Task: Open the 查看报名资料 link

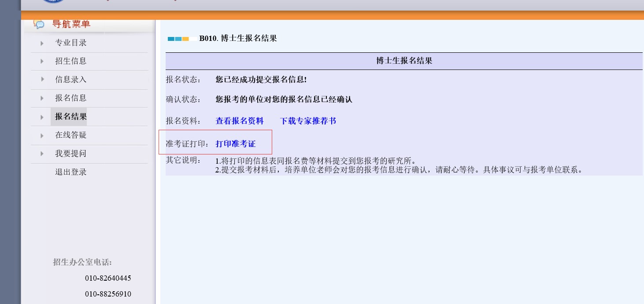Action: 239,121
